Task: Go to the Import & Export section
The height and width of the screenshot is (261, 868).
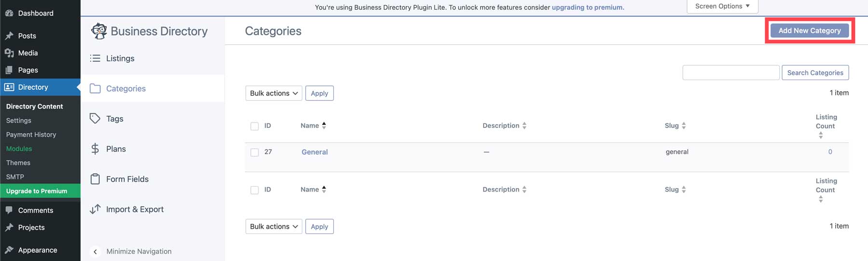Action: point(135,209)
